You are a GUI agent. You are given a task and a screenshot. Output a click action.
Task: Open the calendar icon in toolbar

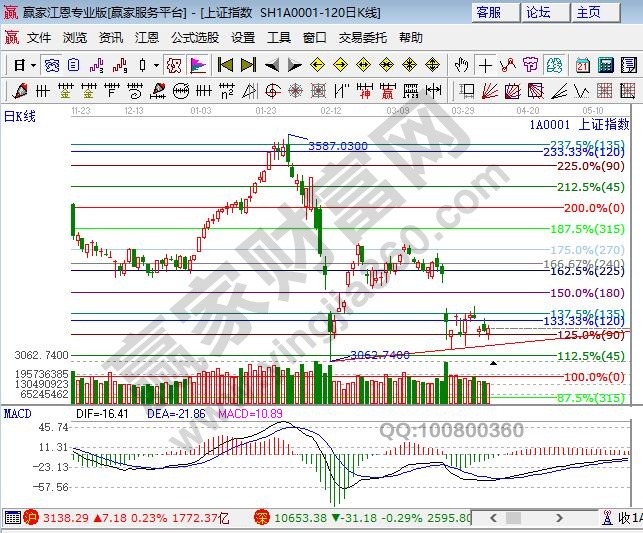[583, 65]
